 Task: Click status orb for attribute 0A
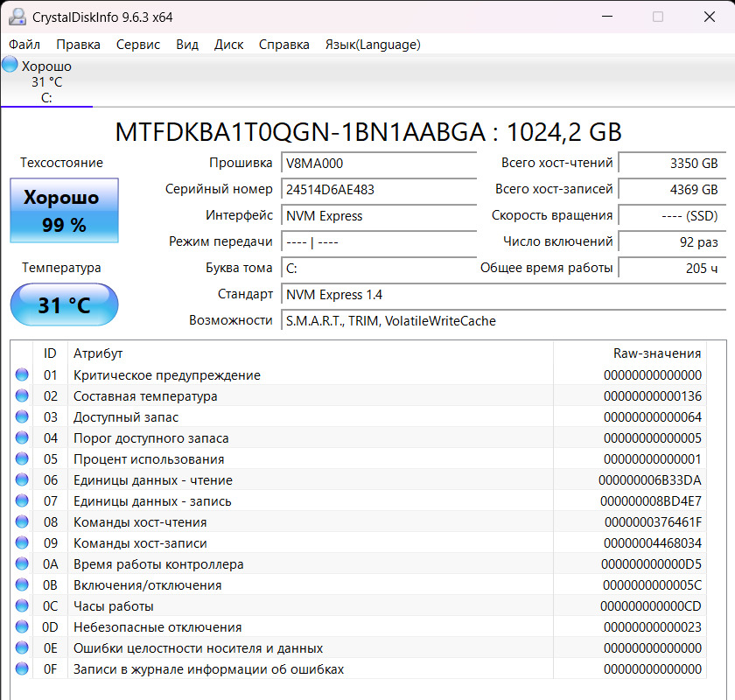pos(22,563)
